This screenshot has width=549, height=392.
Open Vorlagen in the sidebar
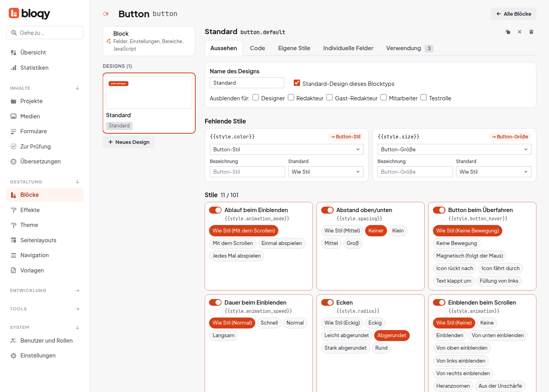tap(45, 270)
